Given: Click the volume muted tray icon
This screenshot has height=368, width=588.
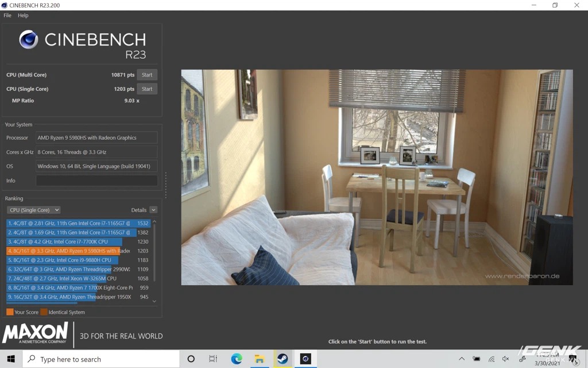Looking at the screenshot, I should [x=506, y=359].
